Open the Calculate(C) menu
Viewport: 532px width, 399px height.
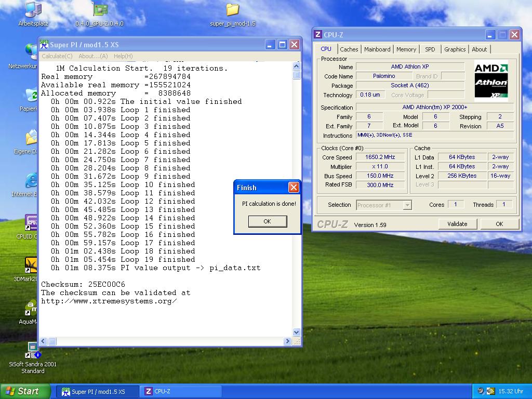tap(57, 56)
